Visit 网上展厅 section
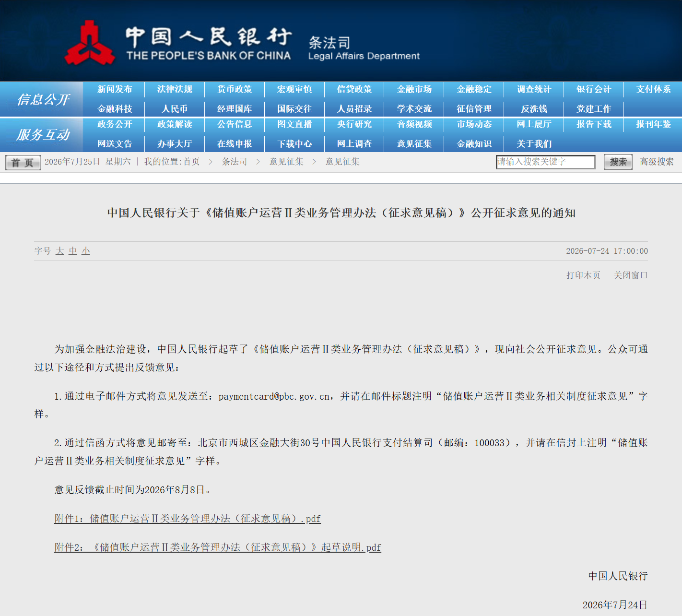Viewport: 682px width, 616px height. 534,124
